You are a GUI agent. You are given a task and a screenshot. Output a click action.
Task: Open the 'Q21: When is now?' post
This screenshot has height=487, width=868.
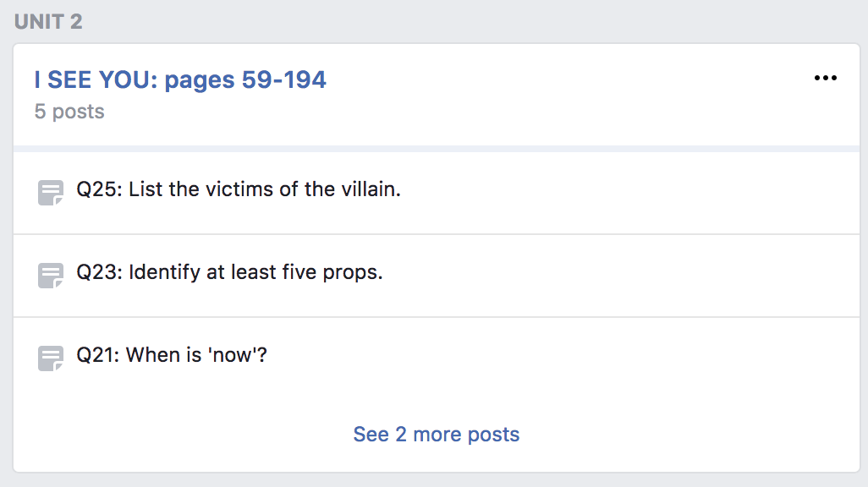coord(172,355)
